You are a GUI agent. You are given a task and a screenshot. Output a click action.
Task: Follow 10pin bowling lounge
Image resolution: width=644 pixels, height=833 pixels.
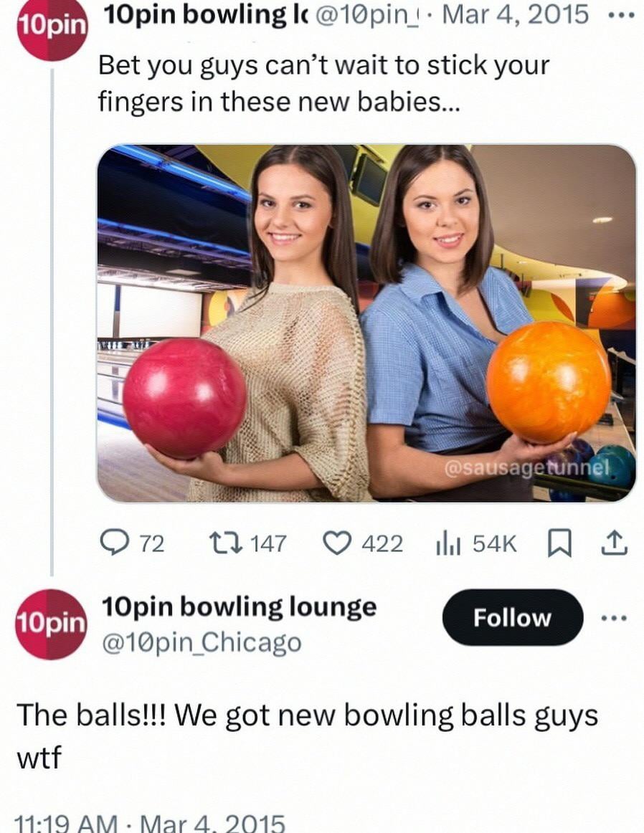point(512,617)
